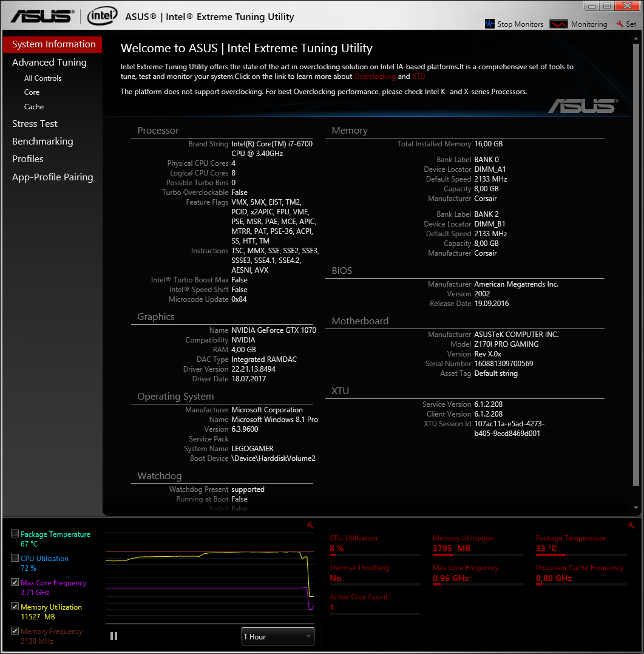Click BIOS release date '19.09.2016'

click(x=492, y=304)
